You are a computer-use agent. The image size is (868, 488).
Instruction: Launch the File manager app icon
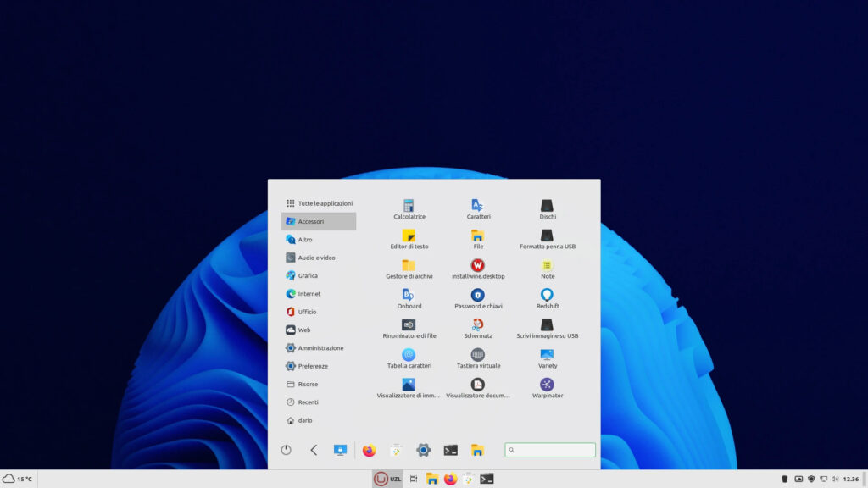[x=478, y=240]
